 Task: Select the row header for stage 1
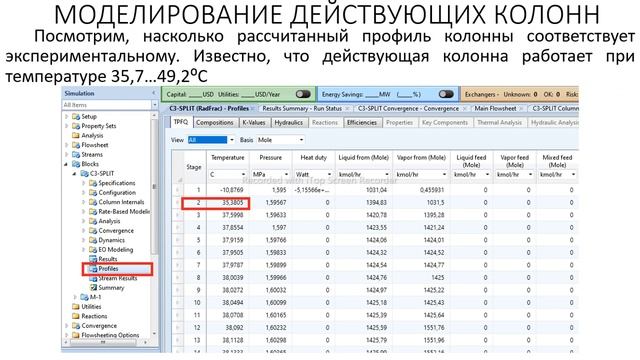(x=178, y=190)
